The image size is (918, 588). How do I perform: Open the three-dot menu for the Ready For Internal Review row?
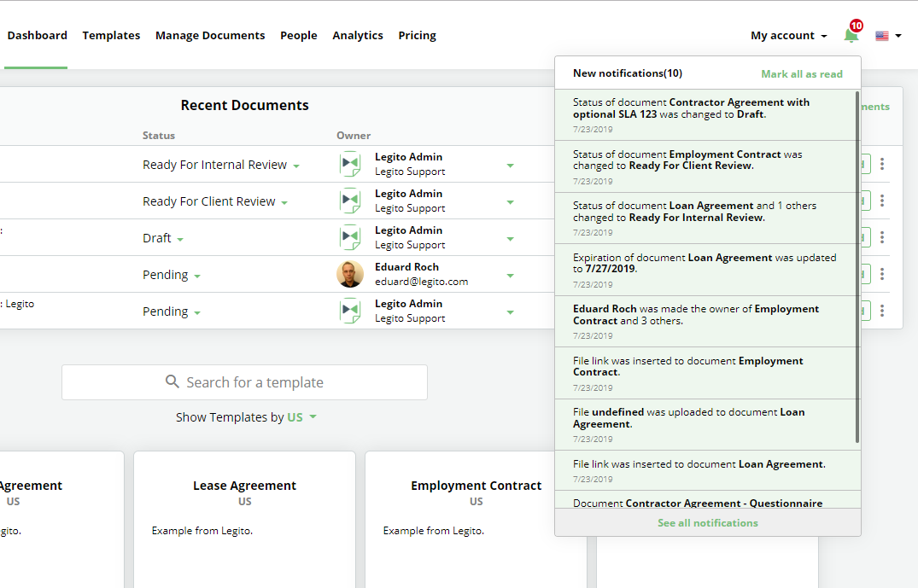(881, 164)
